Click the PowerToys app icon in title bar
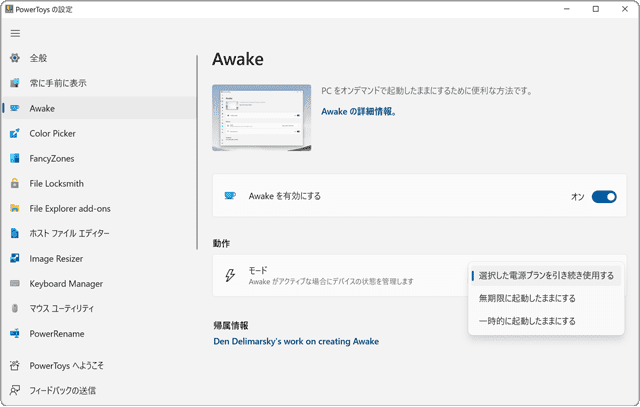The width and height of the screenshot is (640, 407). 9,9
